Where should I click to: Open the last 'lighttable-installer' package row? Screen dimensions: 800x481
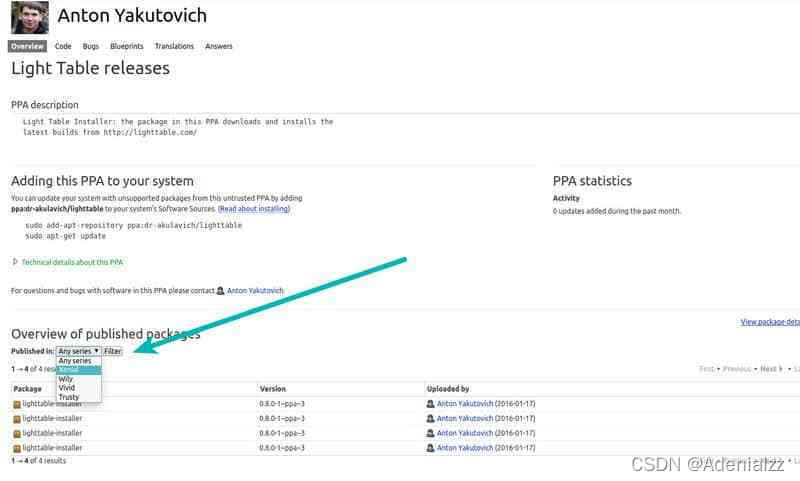[x=52, y=448]
